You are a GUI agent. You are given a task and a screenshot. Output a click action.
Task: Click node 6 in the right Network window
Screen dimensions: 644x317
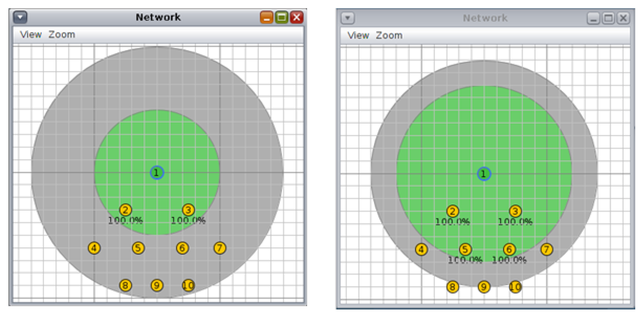point(509,249)
